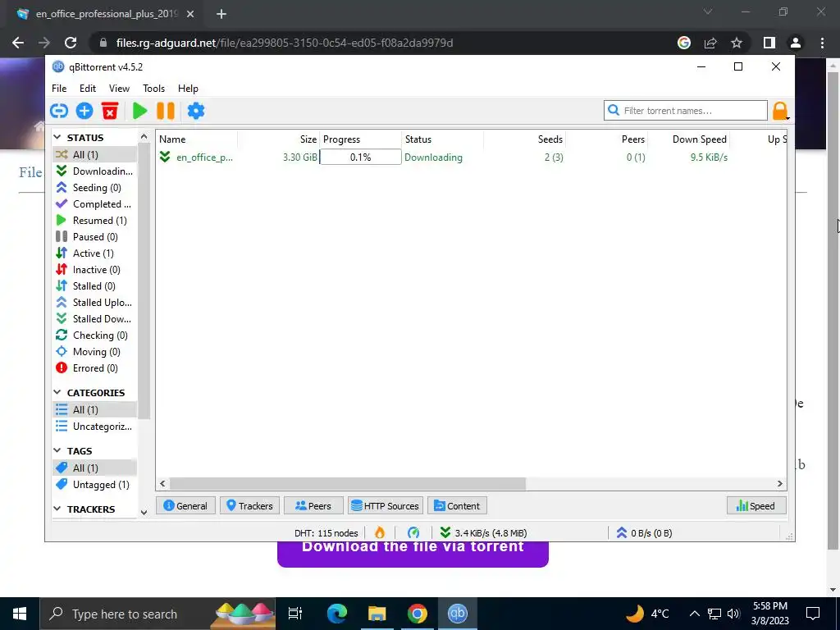840x630 pixels.
Task: Collapse the TRACKERS section
Action: click(x=58, y=509)
